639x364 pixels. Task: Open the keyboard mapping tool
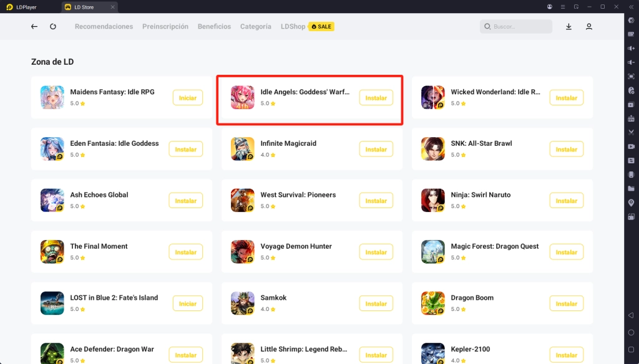pyautogui.click(x=632, y=34)
